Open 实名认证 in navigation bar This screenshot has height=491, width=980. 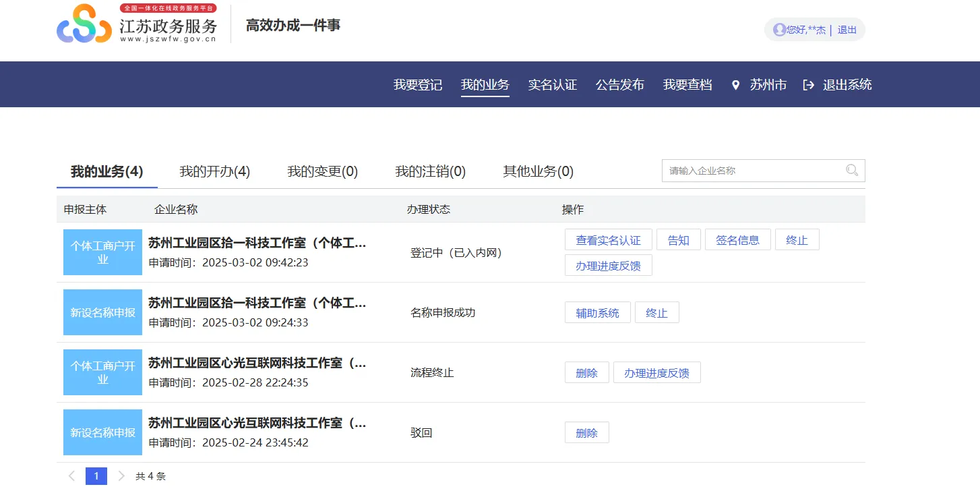[553, 85]
